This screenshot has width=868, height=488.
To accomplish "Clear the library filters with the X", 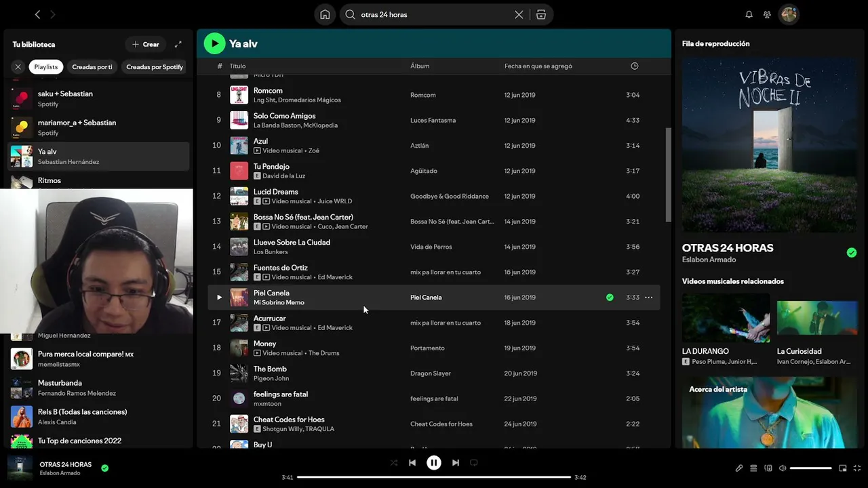I will click(x=18, y=66).
